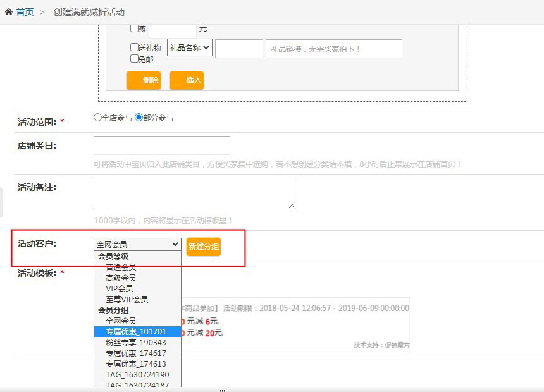
Task: Check the 免邮 free shipping option
Action: pos(134,59)
